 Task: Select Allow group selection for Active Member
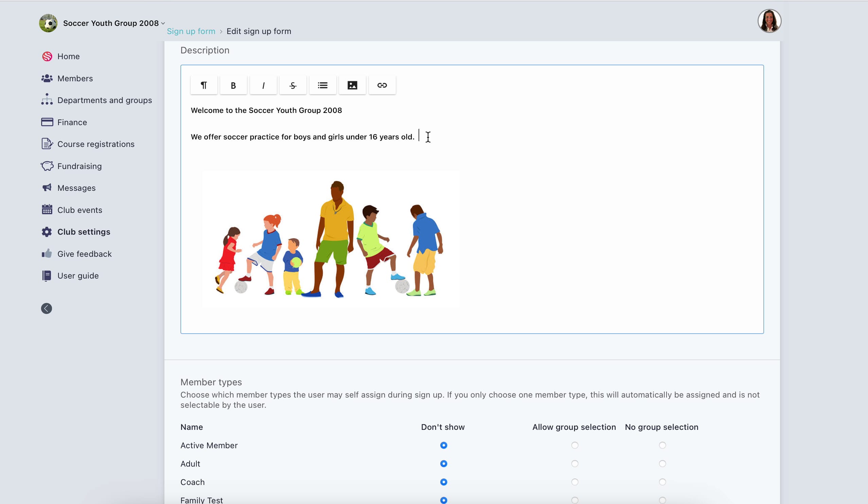coord(574,446)
